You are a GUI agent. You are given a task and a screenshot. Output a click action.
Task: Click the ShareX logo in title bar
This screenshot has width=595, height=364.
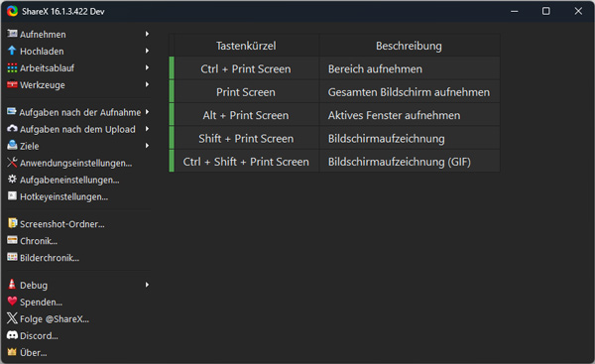12,11
